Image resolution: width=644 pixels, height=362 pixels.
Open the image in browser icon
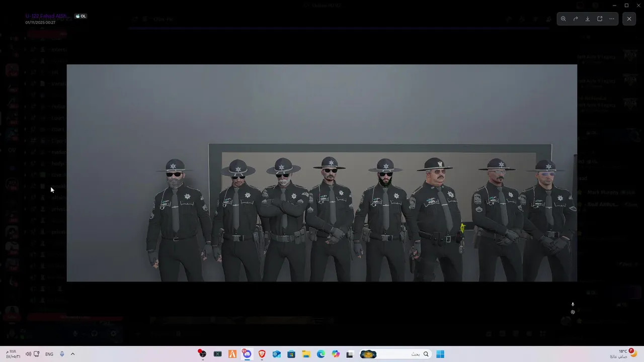tap(600, 19)
